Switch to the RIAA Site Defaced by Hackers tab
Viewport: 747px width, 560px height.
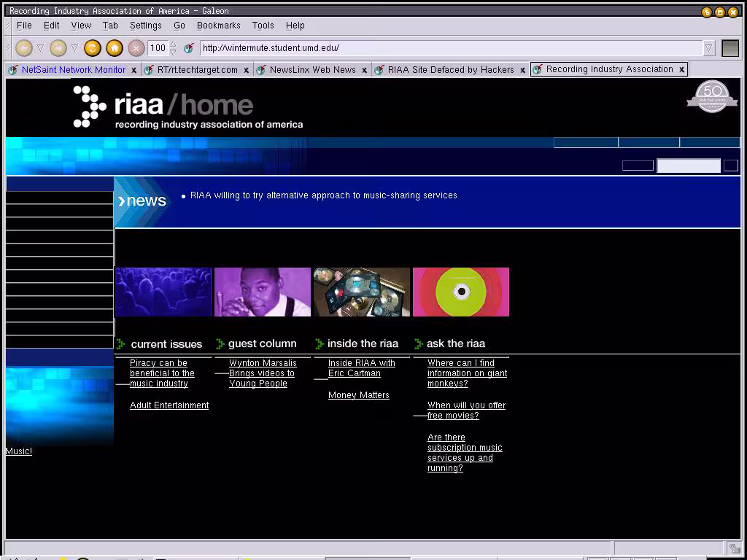click(x=450, y=70)
